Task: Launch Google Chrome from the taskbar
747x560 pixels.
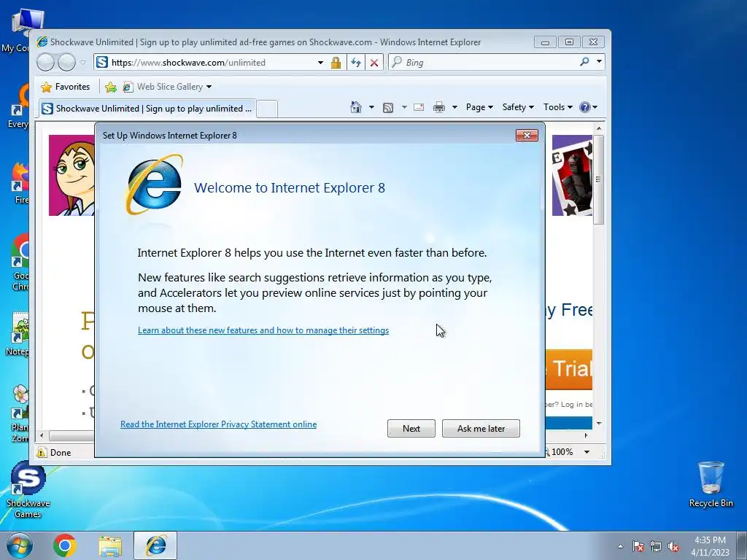Action: [65, 545]
